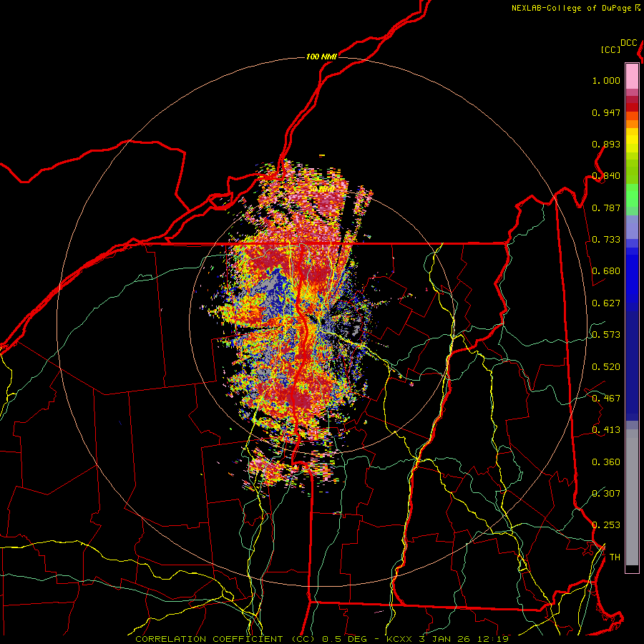The width and height of the screenshot is (644, 644).
Task: Pick the lavender segment of color bar
Action: pyautogui.click(x=632, y=227)
